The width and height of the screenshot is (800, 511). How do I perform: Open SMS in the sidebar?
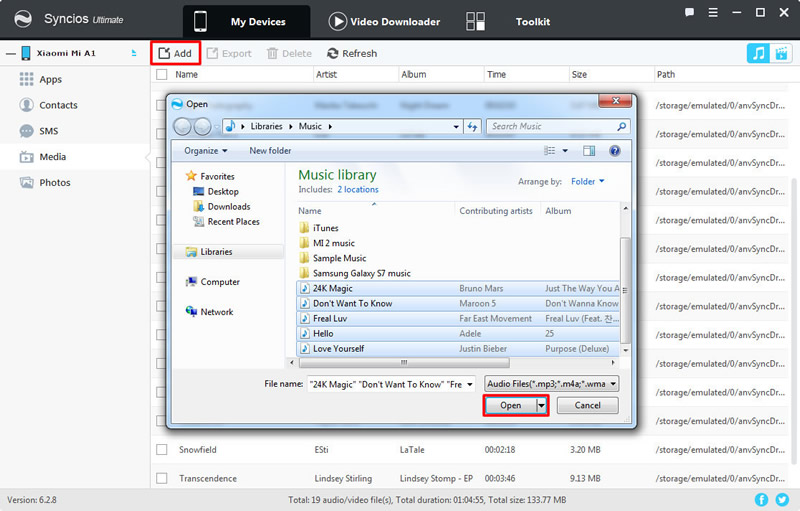[48, 131]
